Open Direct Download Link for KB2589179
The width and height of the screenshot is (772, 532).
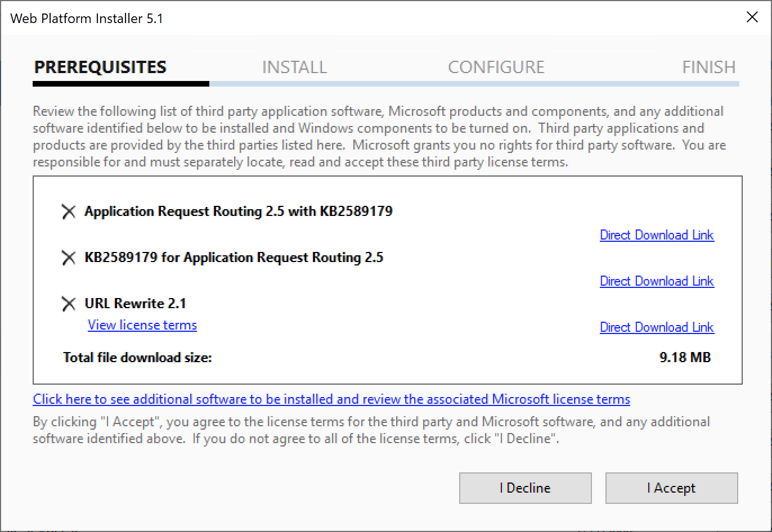657,281
